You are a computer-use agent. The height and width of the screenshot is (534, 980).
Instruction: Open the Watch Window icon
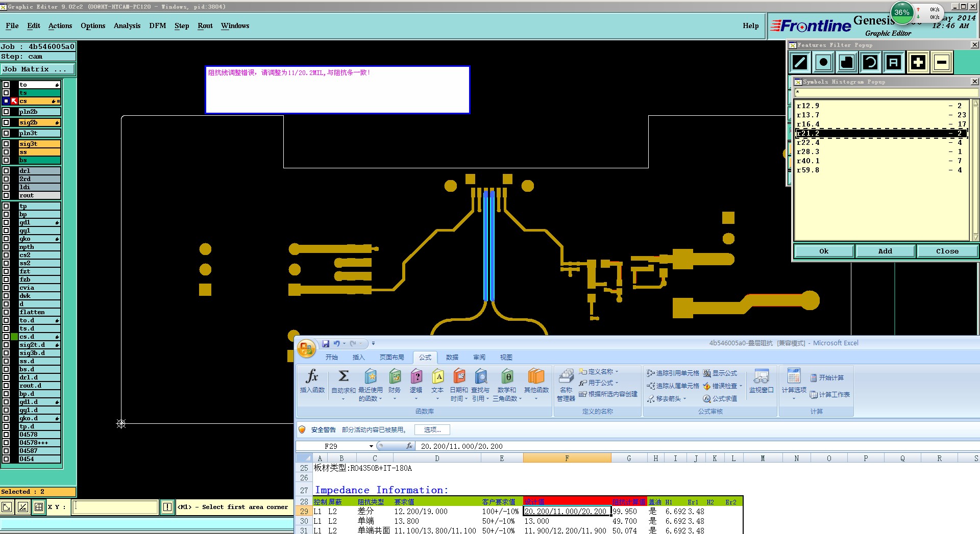(761, 376)
